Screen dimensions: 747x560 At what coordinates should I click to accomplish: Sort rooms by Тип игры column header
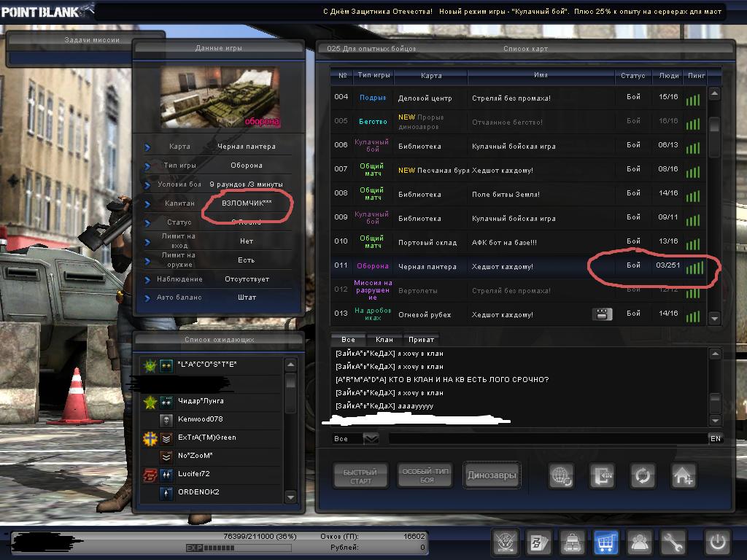click(x=373, y=75)
